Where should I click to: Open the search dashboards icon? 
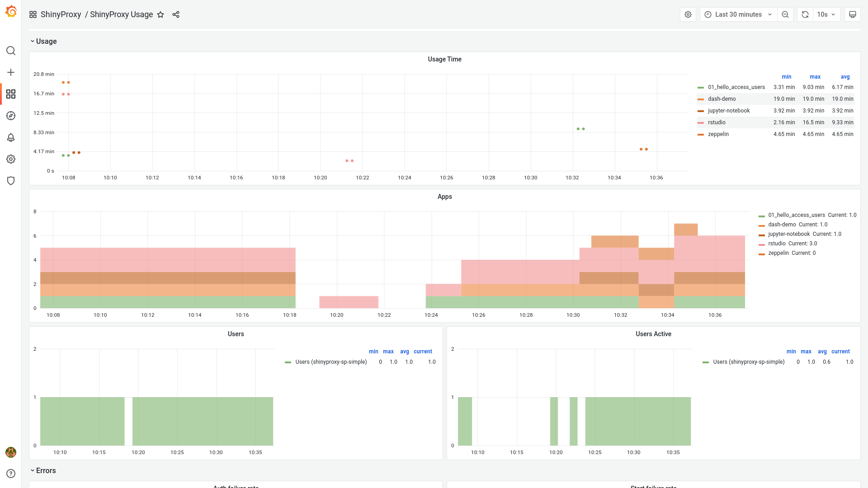coord(11,51)
